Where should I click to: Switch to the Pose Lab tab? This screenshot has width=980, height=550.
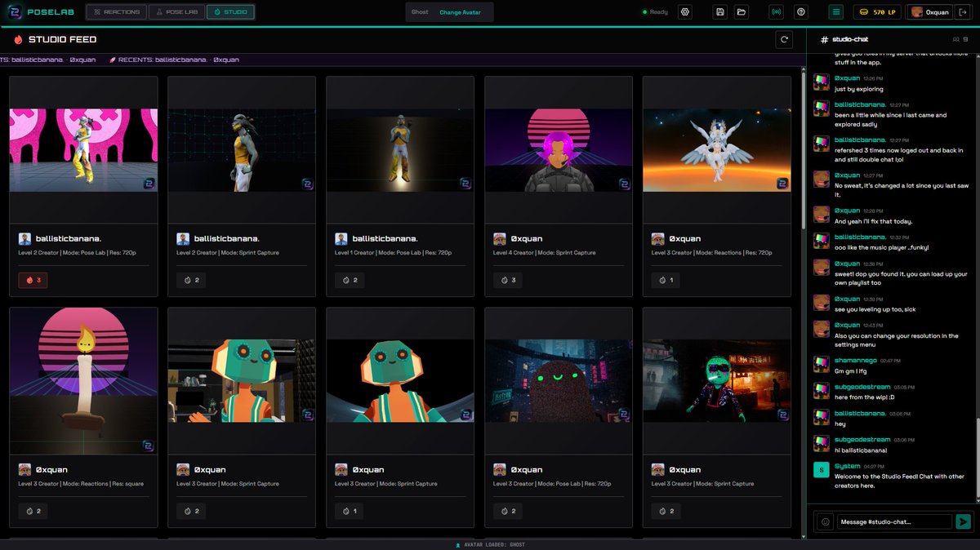pos(176,12)
